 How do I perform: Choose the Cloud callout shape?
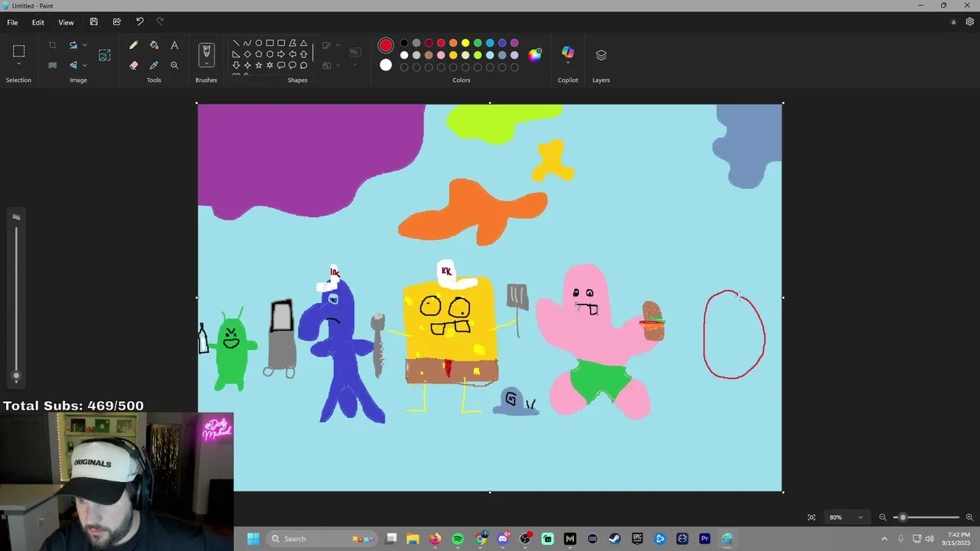point(304,65)
